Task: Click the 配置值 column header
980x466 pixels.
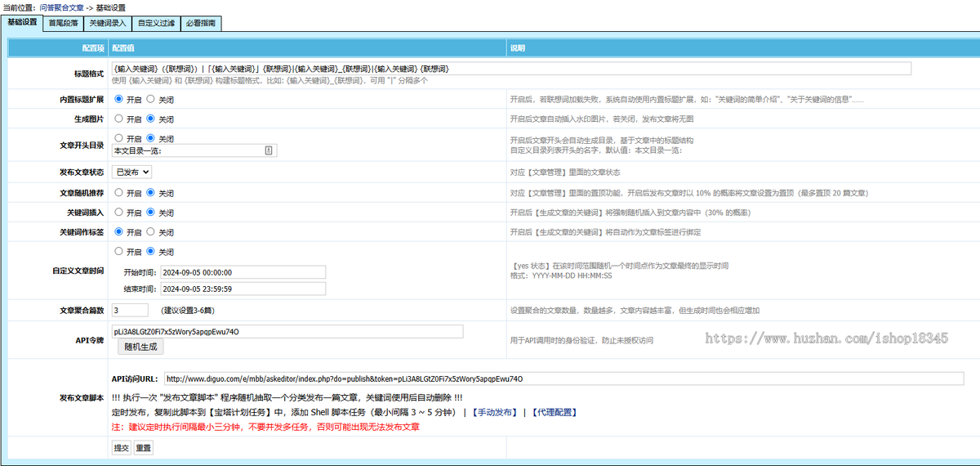Action: coord(123,47)
